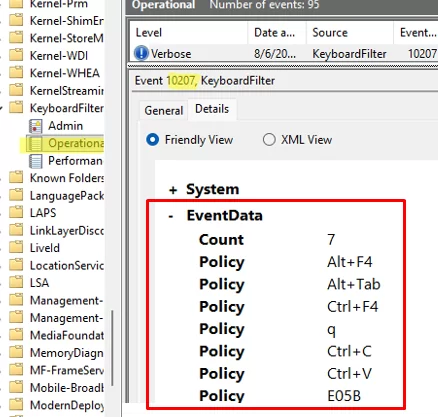Open the KernelStreamin folder icon
The width and height of the screenshot is (438, 417).
tap(16, 90)
